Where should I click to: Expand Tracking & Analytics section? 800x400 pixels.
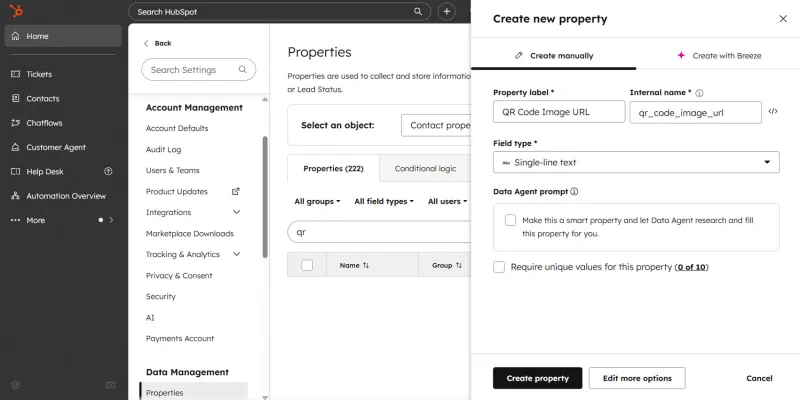(x=236, y=254)
